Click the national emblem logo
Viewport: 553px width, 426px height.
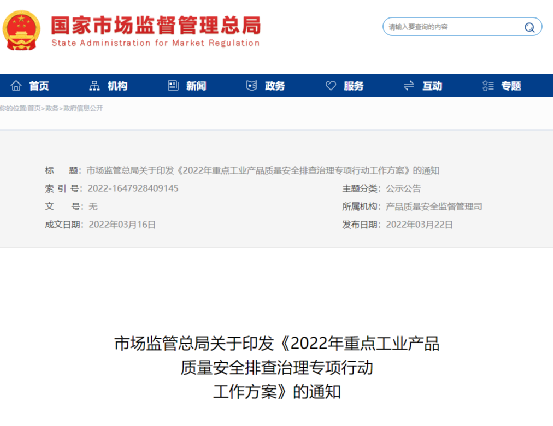[21, 30]
